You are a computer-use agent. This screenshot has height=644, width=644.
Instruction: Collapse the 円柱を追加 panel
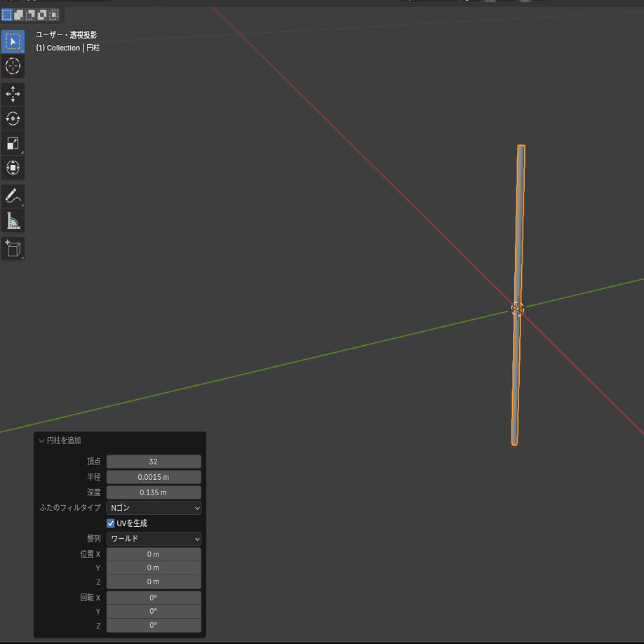point(41,441)
